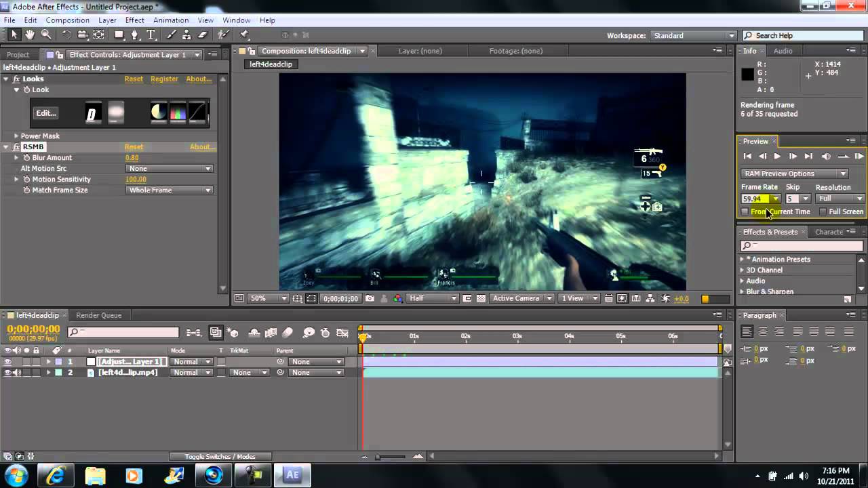Toggle Motion Blur enable switch in timeline
The height and width of the screenshot is (488, 868).
click(x=288, y=333)
